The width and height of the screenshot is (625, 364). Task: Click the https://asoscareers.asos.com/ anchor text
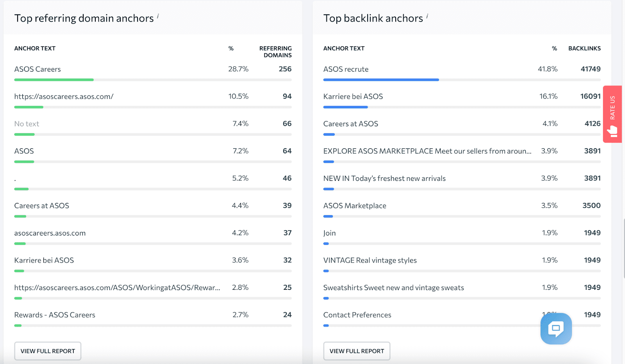click(64, 96)
